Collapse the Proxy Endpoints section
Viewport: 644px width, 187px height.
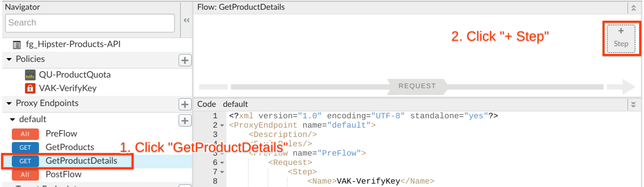click(x=9, y=103)
